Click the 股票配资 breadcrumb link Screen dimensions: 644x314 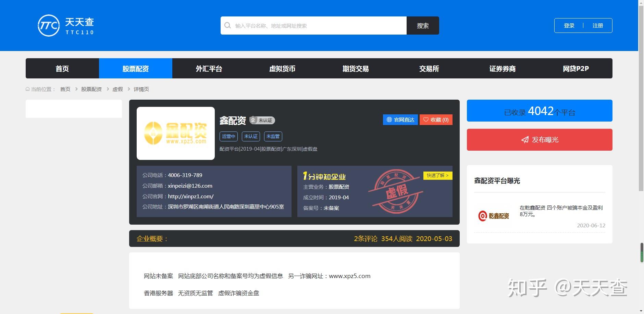(91, 89)
